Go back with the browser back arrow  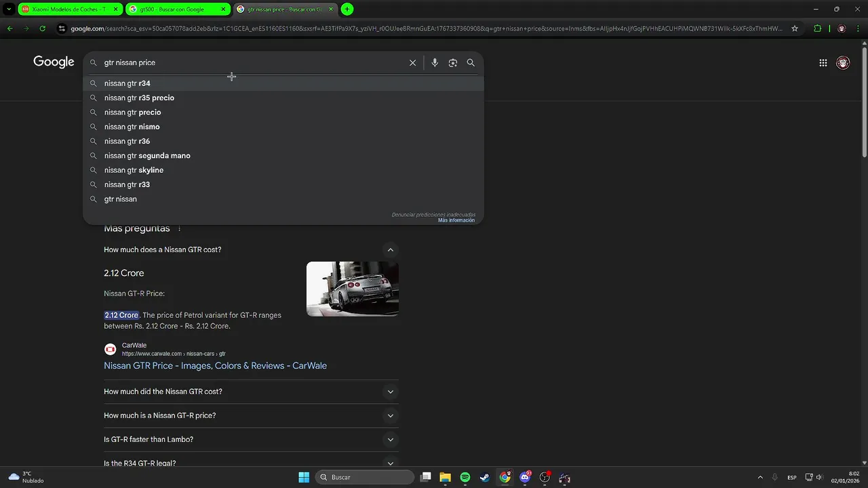click(9, 28)
